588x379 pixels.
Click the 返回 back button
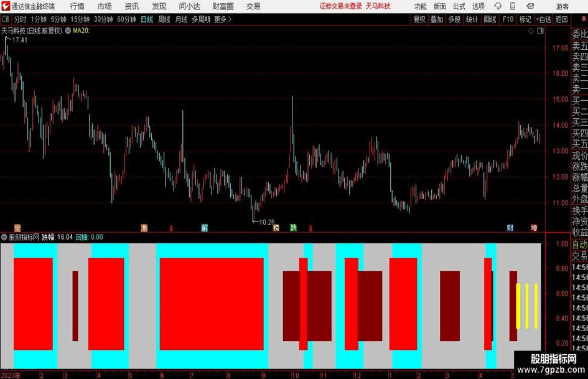point(561,19)
